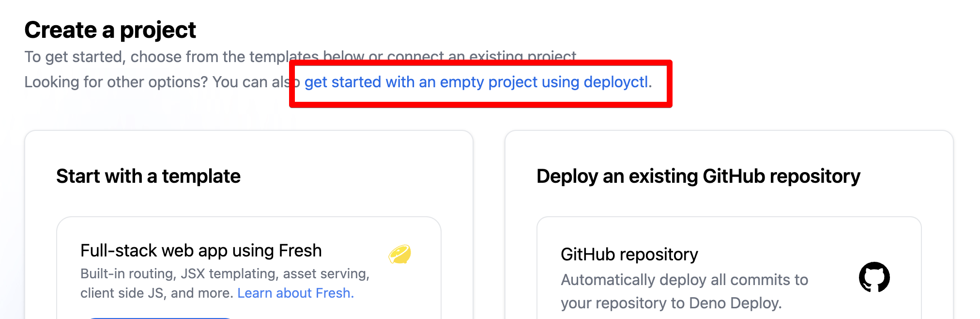Click the Automatically deploy all commits description

[x=684, y=280]
